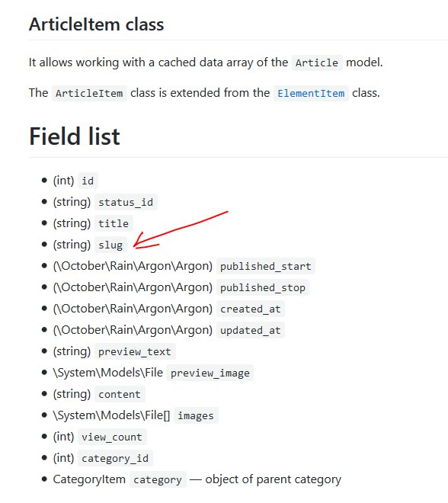The width and height of the screenshot is (448, 503).
Task: Click the category_id field code
Action: (x=115, y=458)
